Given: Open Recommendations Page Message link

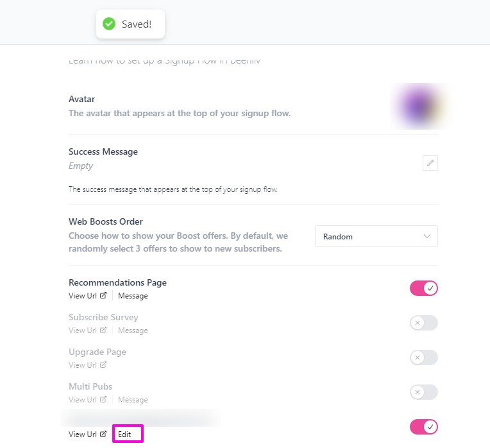Looking at the screenshot, I should tap(133, 296).
